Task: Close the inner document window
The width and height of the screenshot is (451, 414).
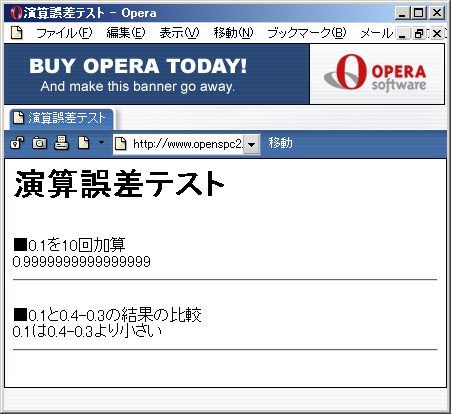Action: tap(437, 34)
